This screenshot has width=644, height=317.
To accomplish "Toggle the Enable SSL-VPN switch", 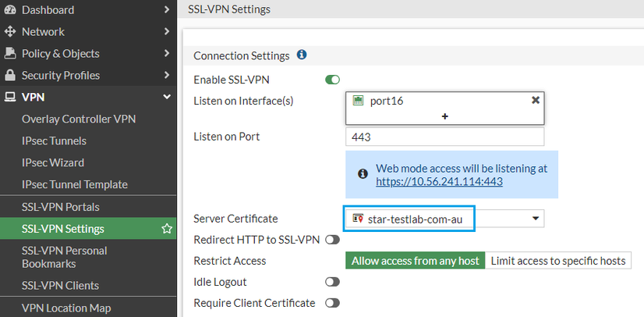I will tap(333, 80).
